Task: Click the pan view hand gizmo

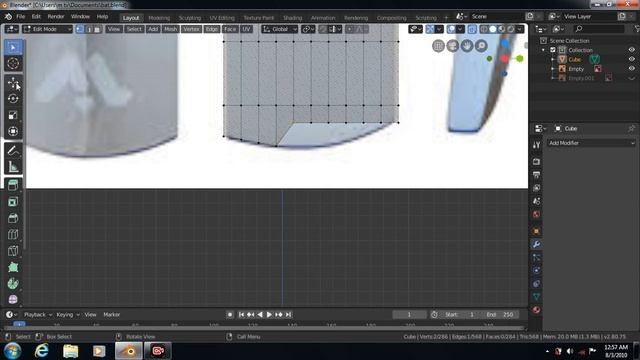Action: click(x=467, y=46)
